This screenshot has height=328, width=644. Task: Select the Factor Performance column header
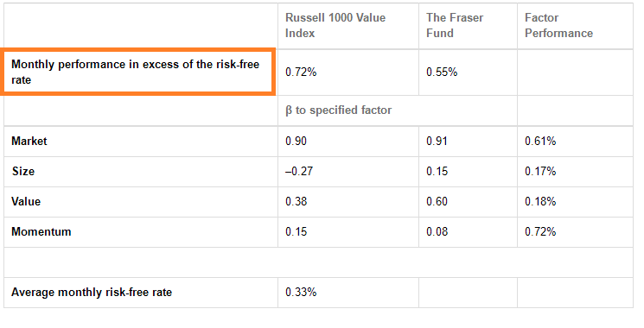pos(558,25)
